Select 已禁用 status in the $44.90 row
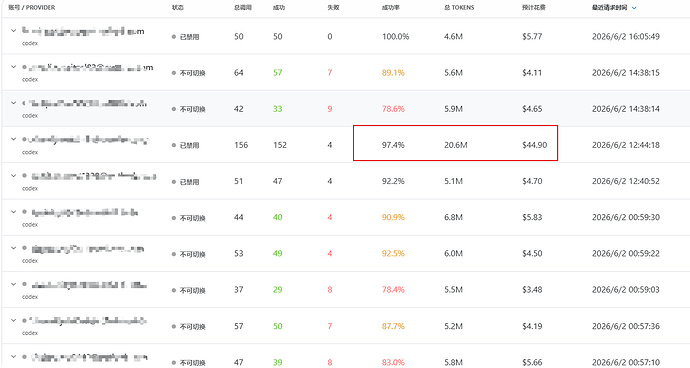The width and height of the screenshot is (690, 368). (186, 145)
